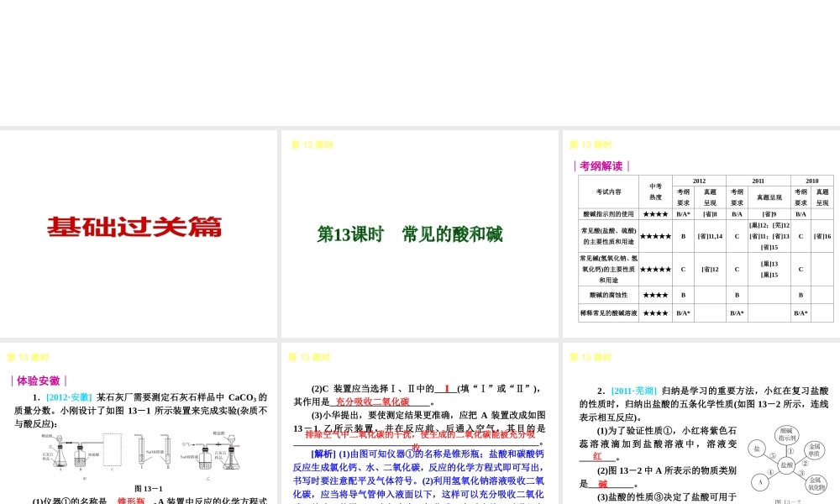Click the red answer 红
This screenshot has width=840, height=504.
coord(597,456)
